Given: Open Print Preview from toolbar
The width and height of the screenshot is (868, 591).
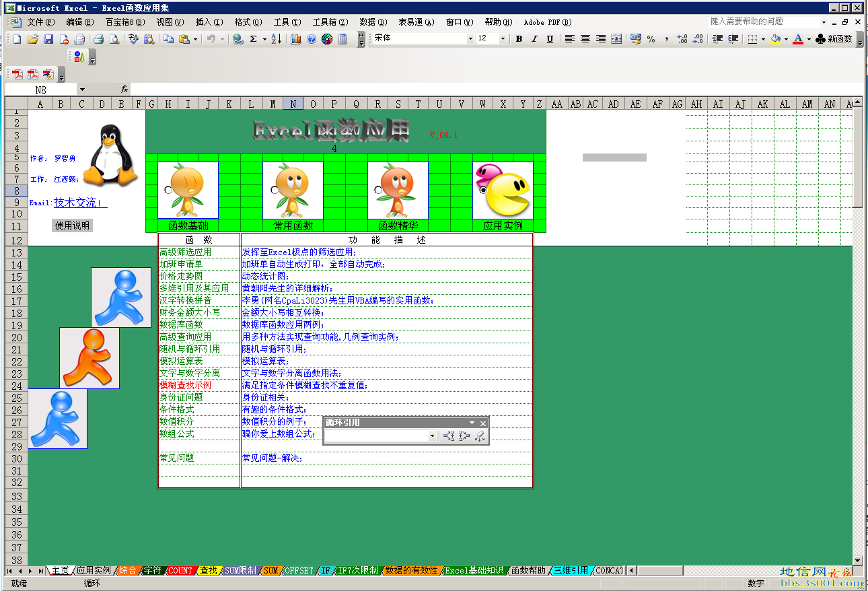Looking at the screenshot, I should [x=114, y=39].
